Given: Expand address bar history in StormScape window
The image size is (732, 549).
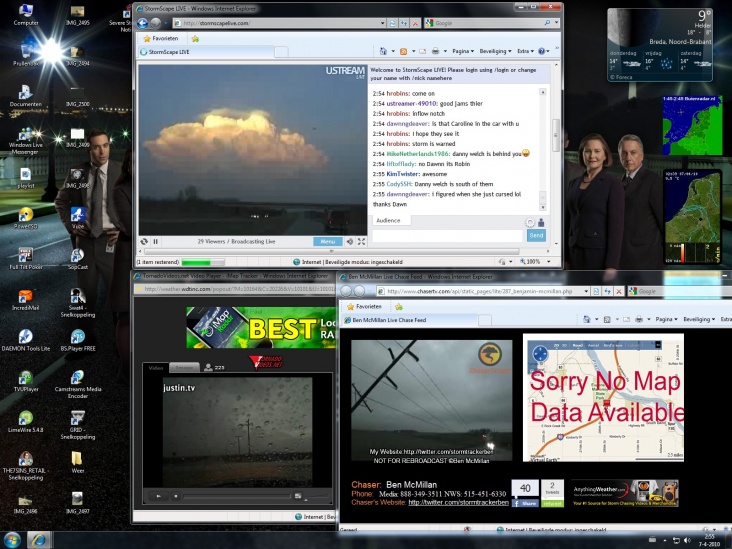Looking at the screenshot, I should 382,23.
